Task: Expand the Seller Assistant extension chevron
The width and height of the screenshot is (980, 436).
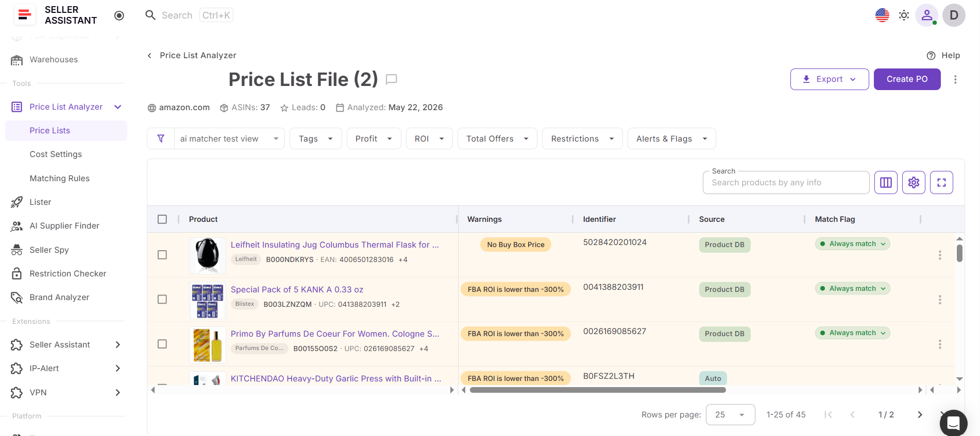Action: [x=117, y=345]
